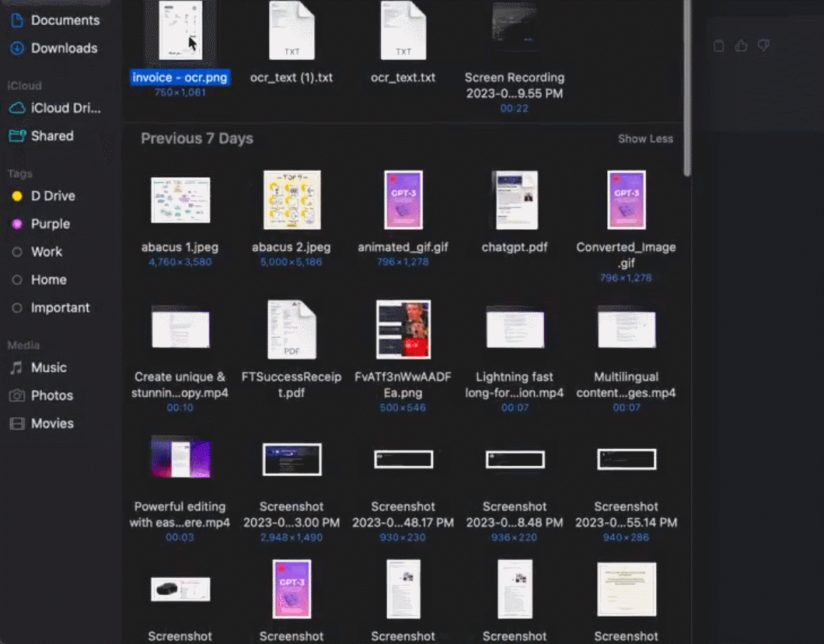Filter by the yellow D Drive tag
The height and width of the screenshot is (644, 824).
pyautogui.click(x=52, y=196)
